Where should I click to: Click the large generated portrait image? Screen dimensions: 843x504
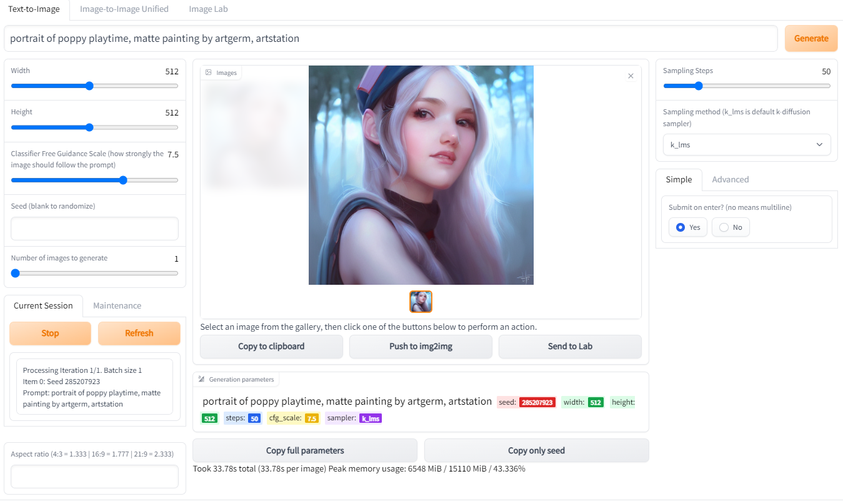click(421, 175)
